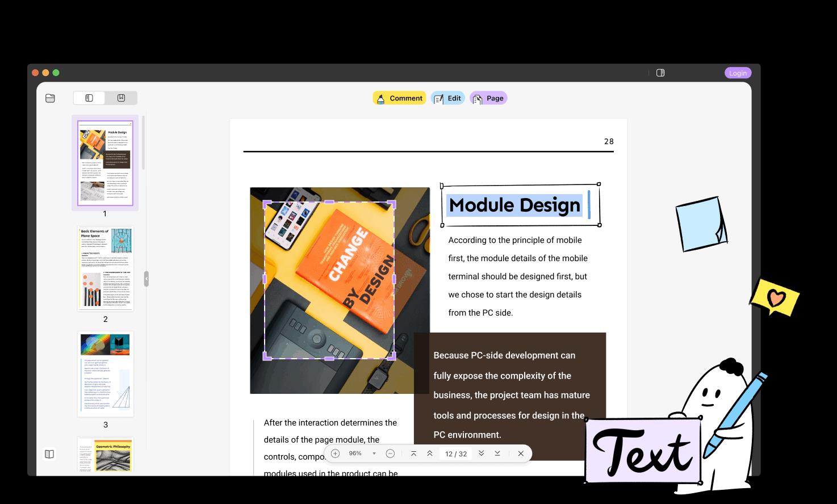Viewport: 837px width, 504px height.
Task: Click the thumbnail panel scrollbar
Action: [144, 142]
